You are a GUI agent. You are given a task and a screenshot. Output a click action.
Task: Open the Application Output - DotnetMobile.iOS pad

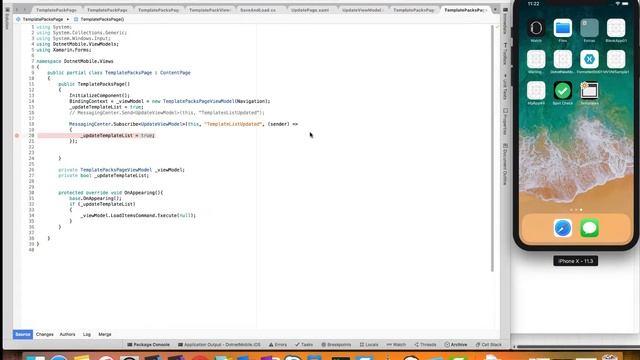click(219, 345)
